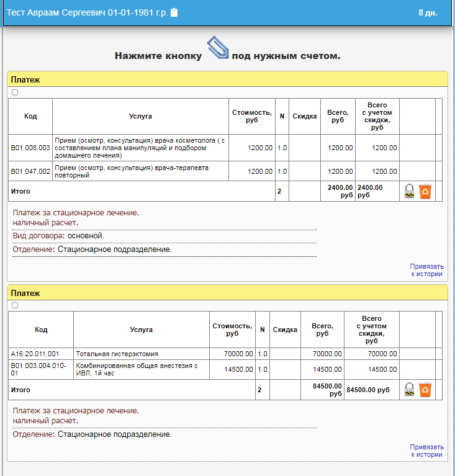Click 'Привязать к истории' under second payment
This screenshot has height=476, width=455.
(426, 451)
